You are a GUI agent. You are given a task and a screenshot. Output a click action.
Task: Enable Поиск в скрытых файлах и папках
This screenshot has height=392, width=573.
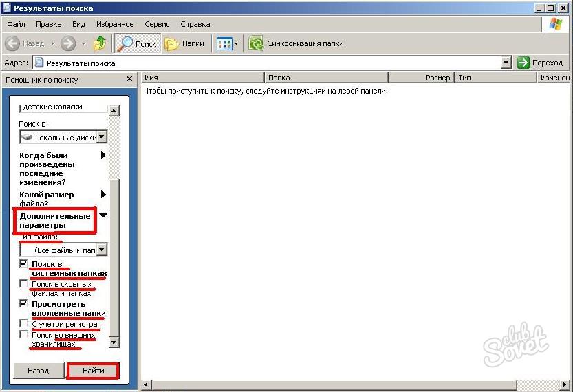pyautogui.click(x=24, y=284)
